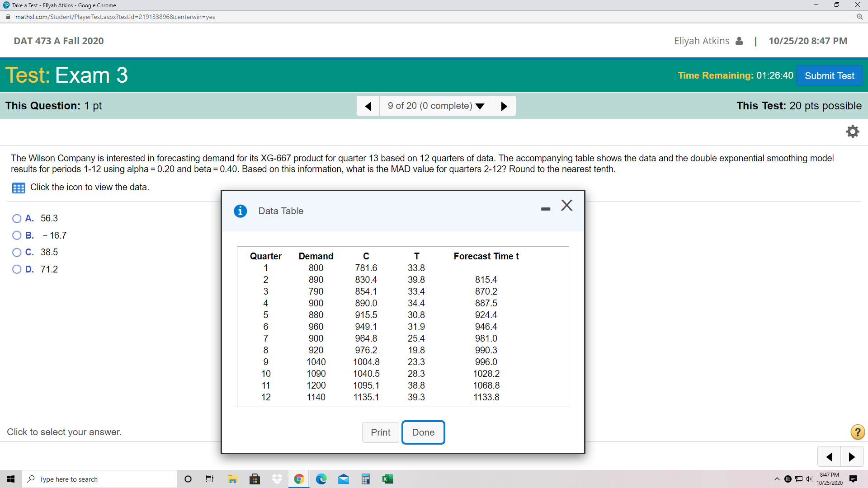Choose answer option B negative 16.7
The width and height of the screenshot is (868, 488).
click(x=17, y=235)
